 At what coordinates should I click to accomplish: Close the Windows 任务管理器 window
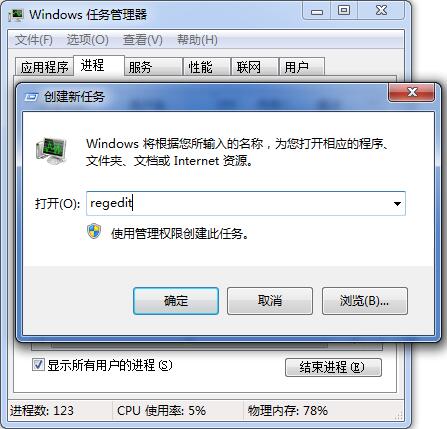click(x=381, y=11)
